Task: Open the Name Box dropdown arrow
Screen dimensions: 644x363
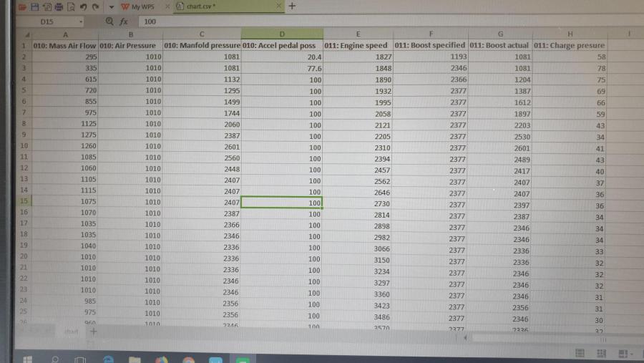Action: 80,21
